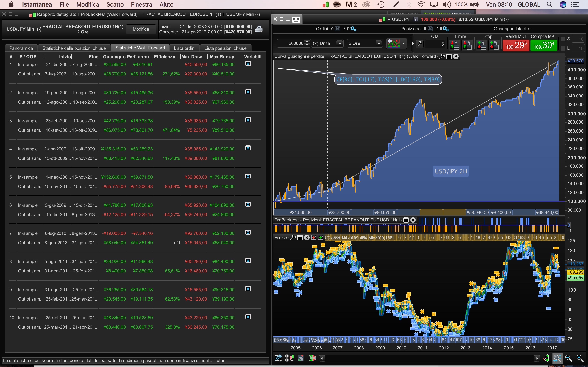Click the red Vendi MKT sell button
This screenshot has height=367, width=588.
pyautogui.click(x=516, y=45)
